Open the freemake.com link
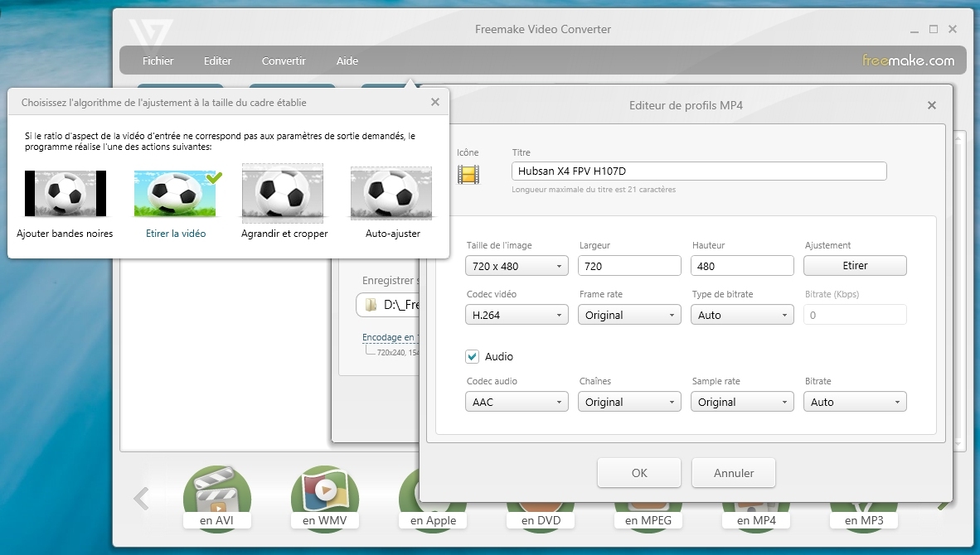The height and width of the screenshot is (555, 980). 908,60
